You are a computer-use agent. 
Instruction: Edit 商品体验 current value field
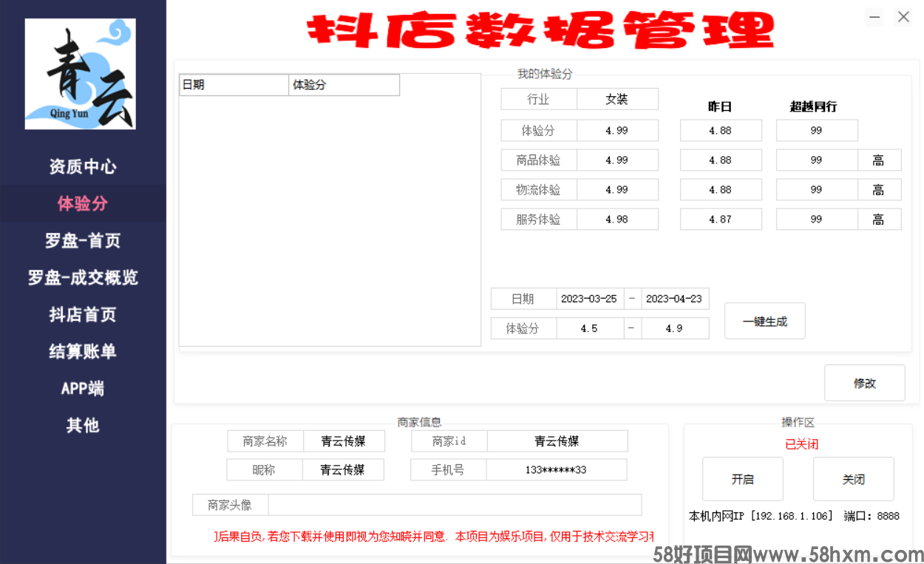617,160
